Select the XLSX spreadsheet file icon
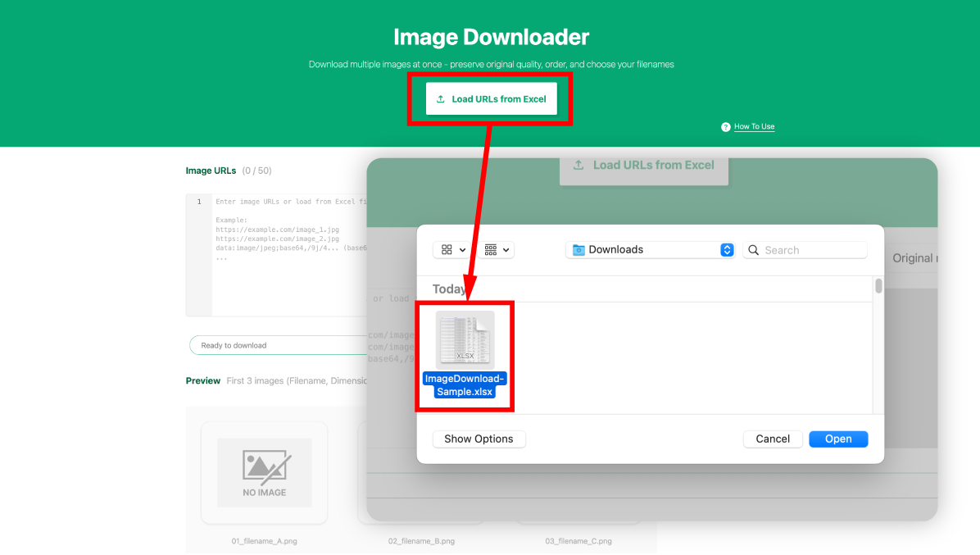 [465, 339]
